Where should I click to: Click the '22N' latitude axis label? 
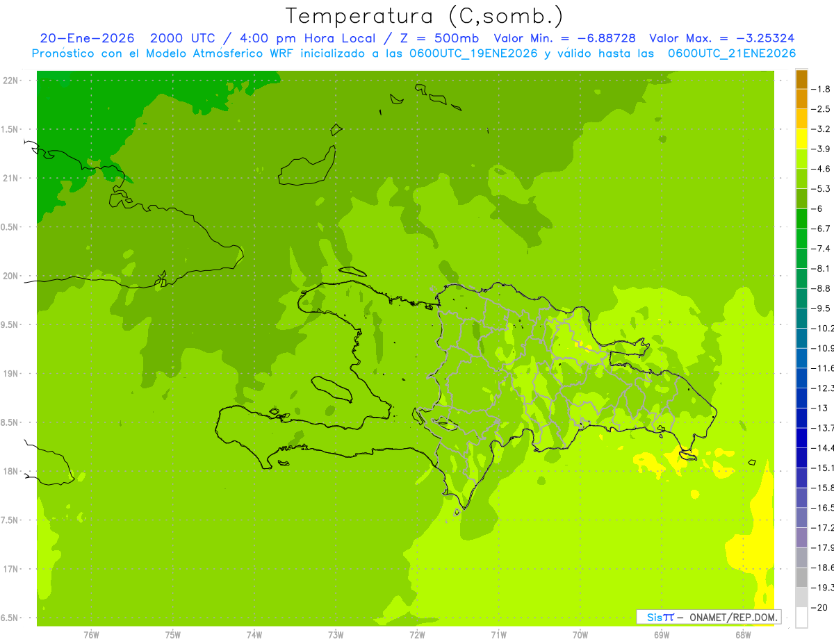click(x=12, y=81)
